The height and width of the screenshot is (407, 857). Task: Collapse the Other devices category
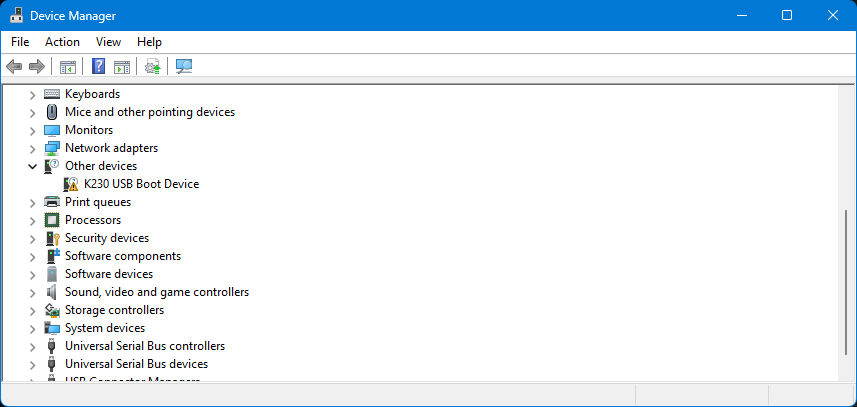[x=33, y=166]
